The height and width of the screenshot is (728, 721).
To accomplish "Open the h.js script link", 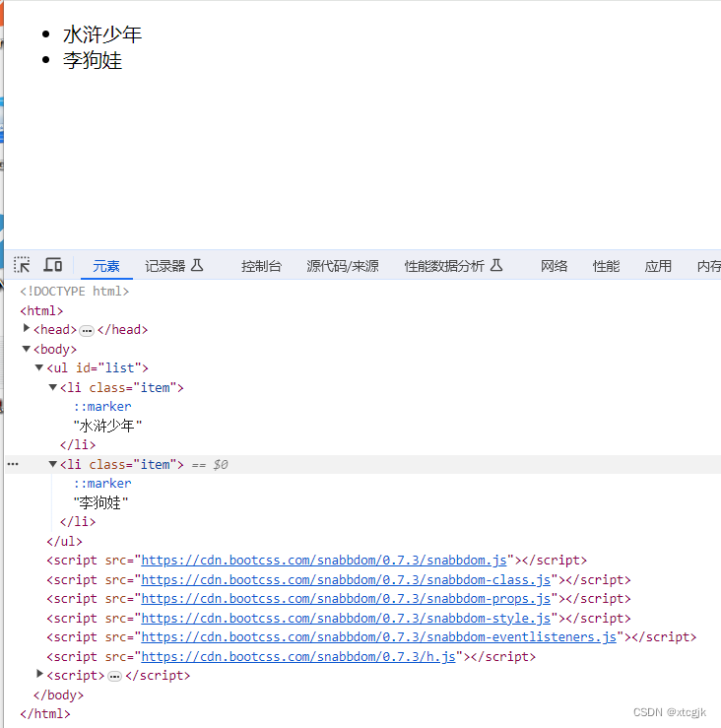I will [x=298, y=657].
